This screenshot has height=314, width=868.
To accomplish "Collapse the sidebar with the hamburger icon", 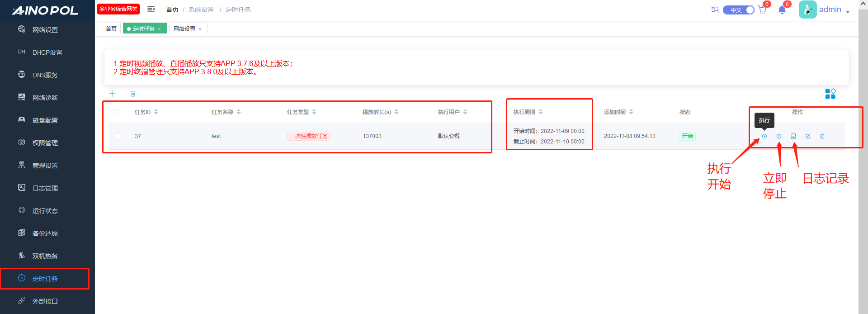I will (151, 10).
